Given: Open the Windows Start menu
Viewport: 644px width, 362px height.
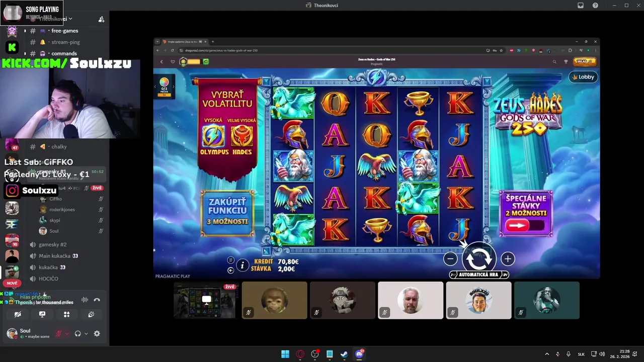Looking at the screenshot, I should click(285, 354).
